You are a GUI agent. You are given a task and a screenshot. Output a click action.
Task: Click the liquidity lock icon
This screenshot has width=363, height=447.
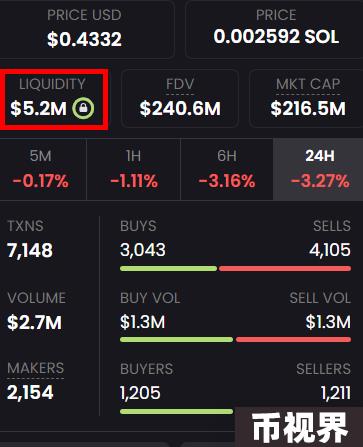click(x=83, y=108)
